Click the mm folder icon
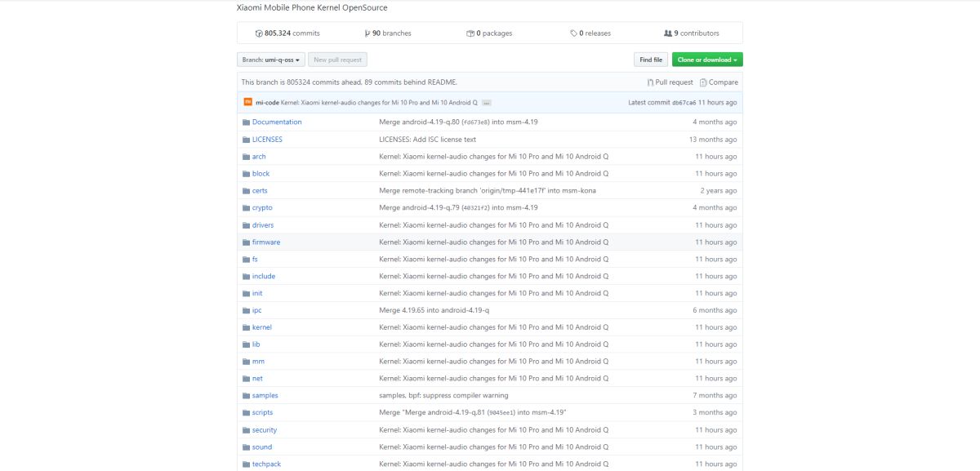 pyautogui.click(x=245, y=362)
